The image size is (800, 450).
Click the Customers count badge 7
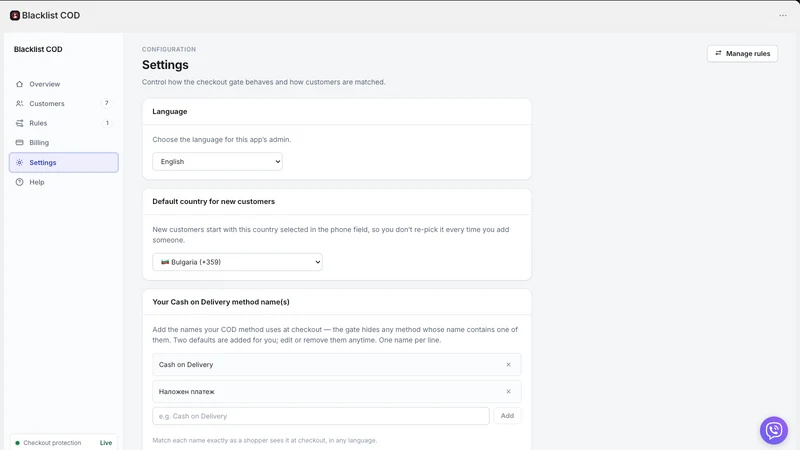(x=107, y=103)
